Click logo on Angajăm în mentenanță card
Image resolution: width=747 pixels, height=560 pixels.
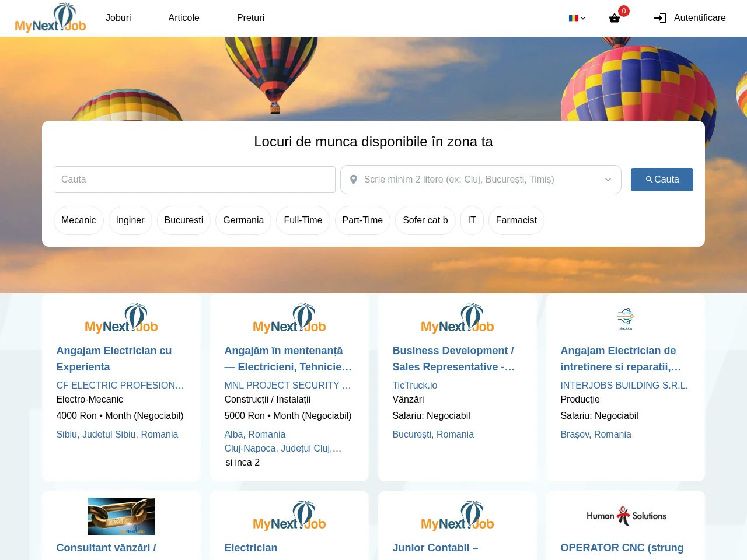289,319
